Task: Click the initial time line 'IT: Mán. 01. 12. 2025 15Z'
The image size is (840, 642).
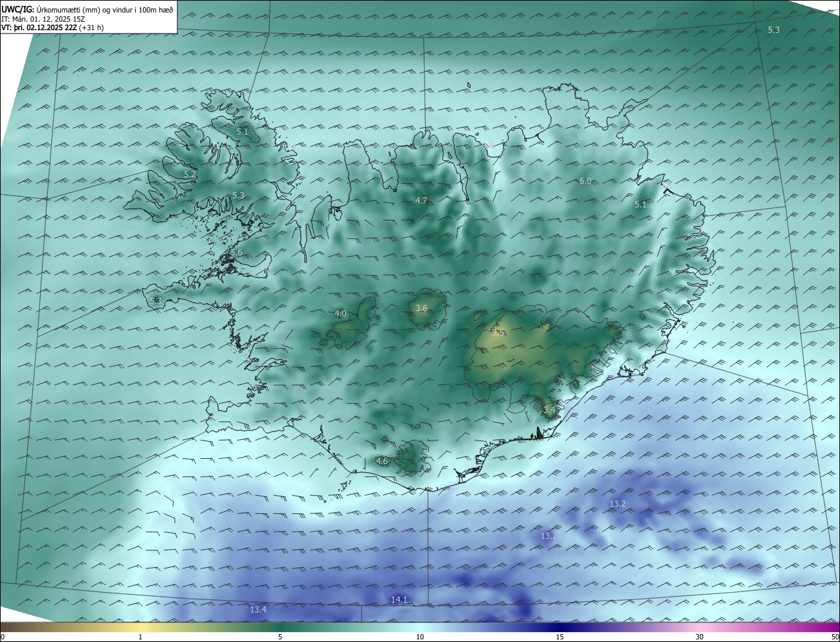Action: pyautogui.click(x=42, y=19)
